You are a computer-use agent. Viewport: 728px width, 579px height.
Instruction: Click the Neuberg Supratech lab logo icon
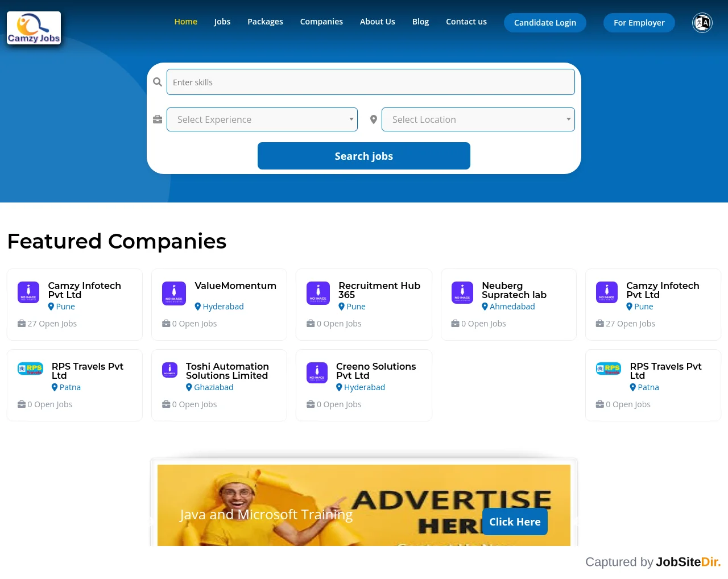click(462, 293)
